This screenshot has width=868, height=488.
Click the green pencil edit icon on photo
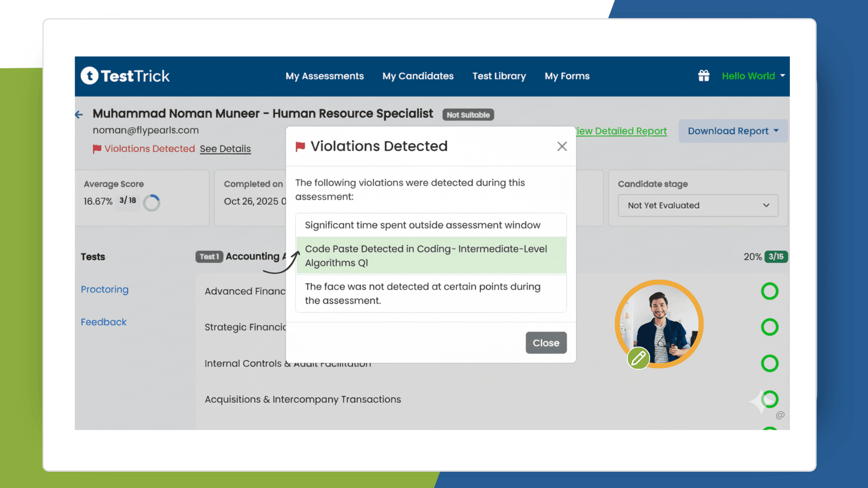click(x=638, y=359)
